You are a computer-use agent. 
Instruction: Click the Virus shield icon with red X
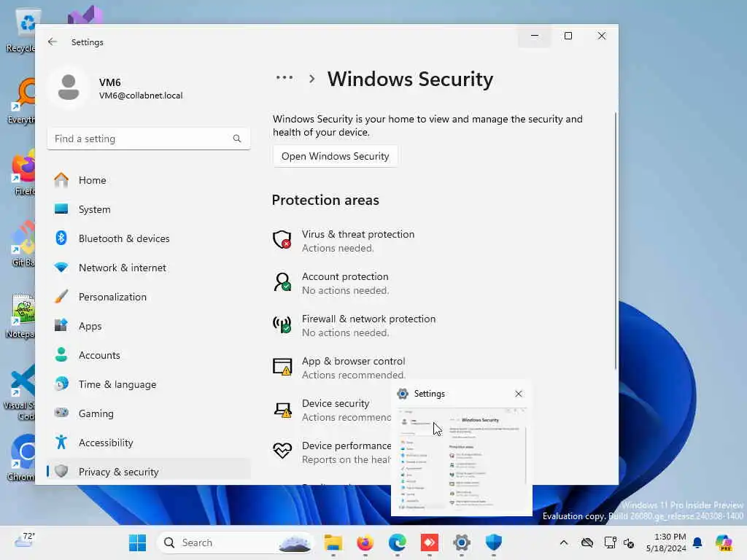[x=282, y=239]
